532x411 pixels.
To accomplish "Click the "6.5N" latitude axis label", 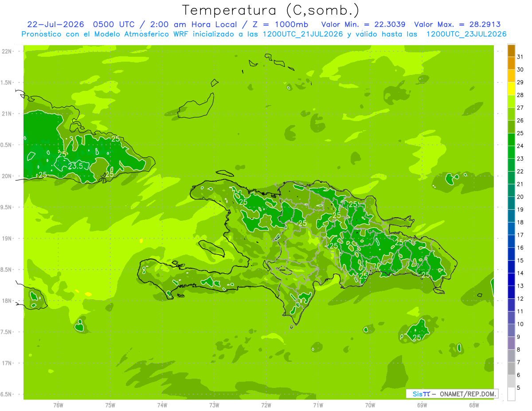I will click(x=7, y=394).
